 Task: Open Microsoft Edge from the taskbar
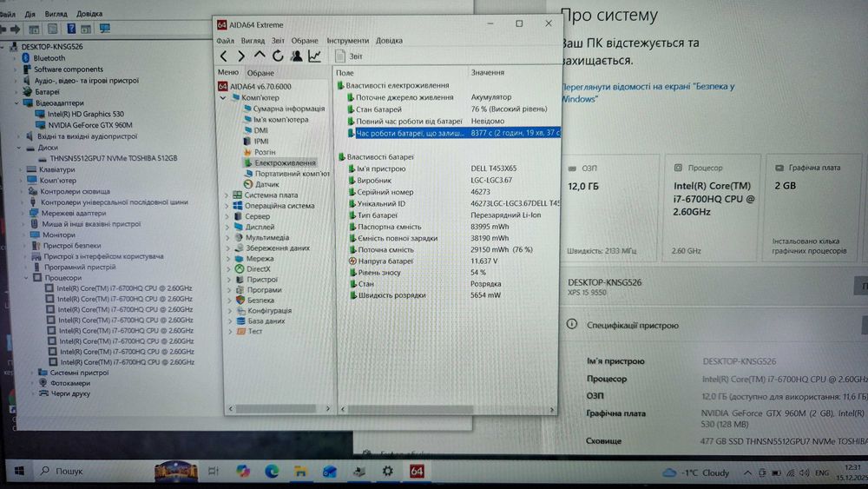click(x=271, y=472)
